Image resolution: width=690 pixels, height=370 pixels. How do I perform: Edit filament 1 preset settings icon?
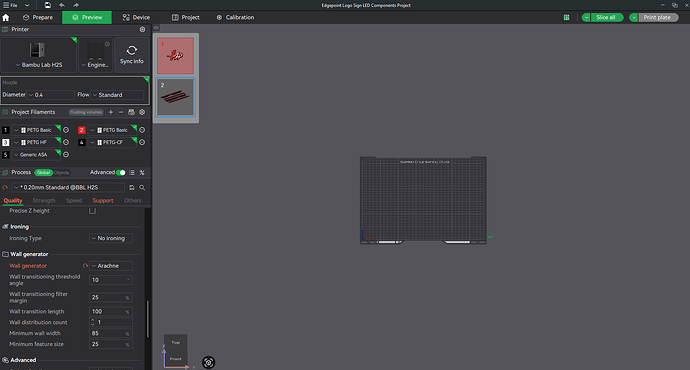point(66,130)
